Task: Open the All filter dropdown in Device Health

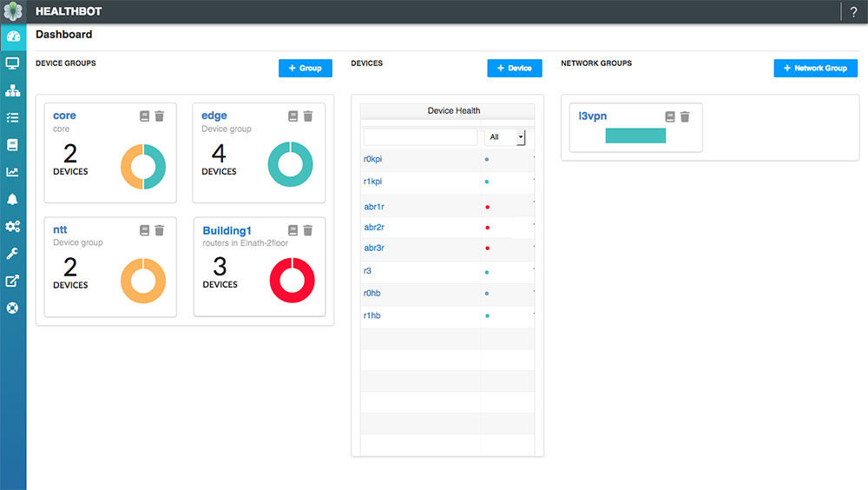Action: [505, 137]
